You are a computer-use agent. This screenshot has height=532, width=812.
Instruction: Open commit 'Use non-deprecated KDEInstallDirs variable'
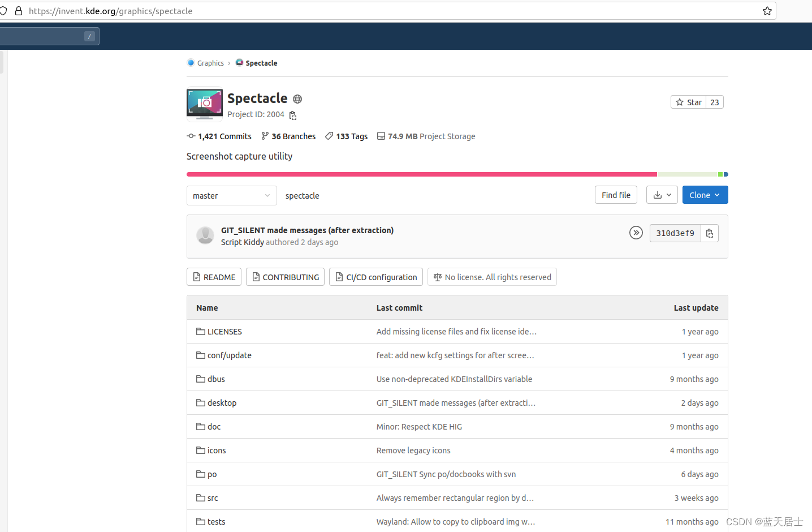[454, 379]
